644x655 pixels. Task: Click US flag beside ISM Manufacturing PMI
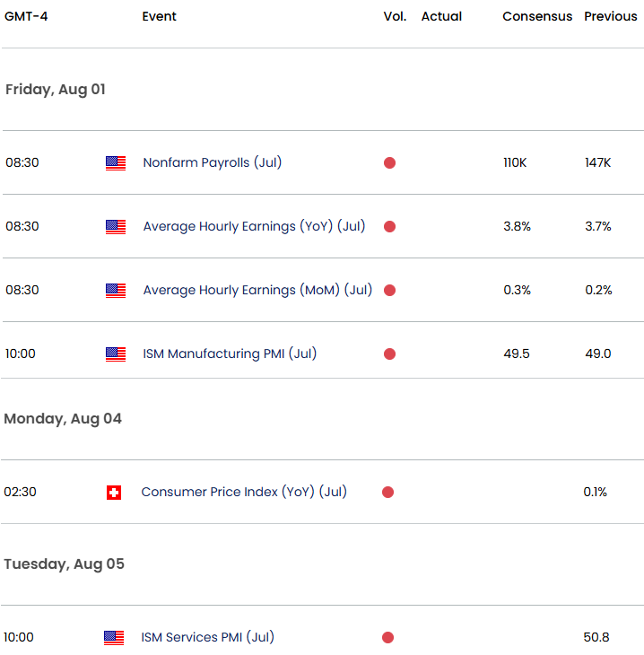pos(116,354)
